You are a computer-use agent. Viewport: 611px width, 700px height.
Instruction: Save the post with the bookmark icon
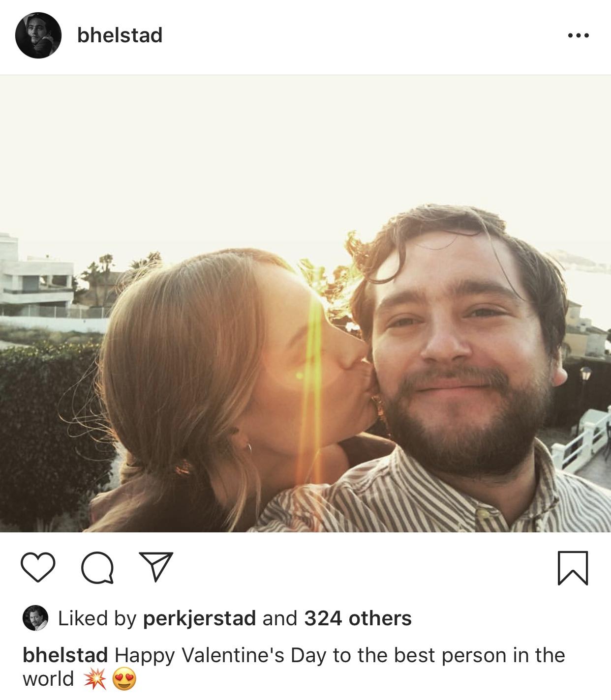[573, 568]
